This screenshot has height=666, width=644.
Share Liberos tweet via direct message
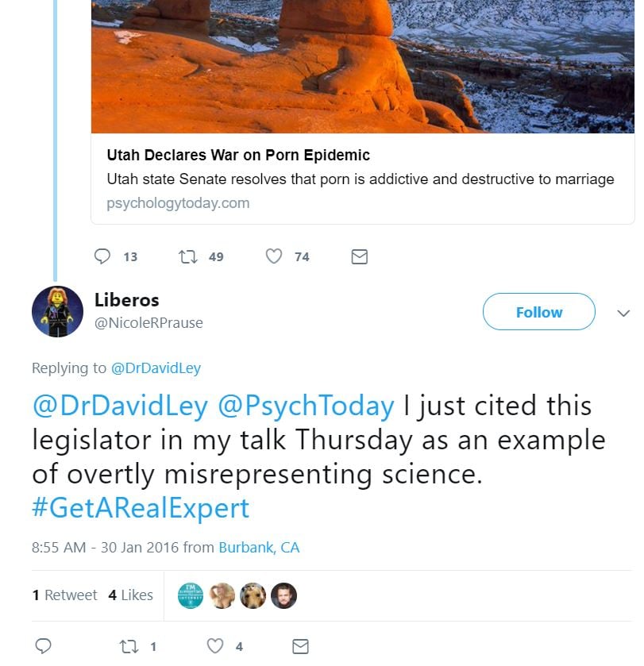(x=300, y=646)
